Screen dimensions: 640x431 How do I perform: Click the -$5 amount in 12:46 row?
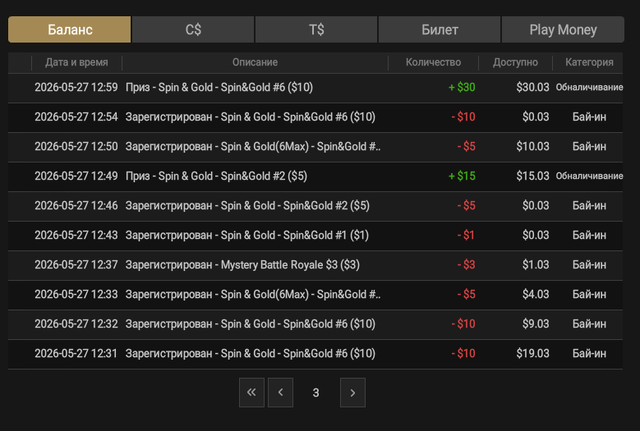(x=466, y=206)
